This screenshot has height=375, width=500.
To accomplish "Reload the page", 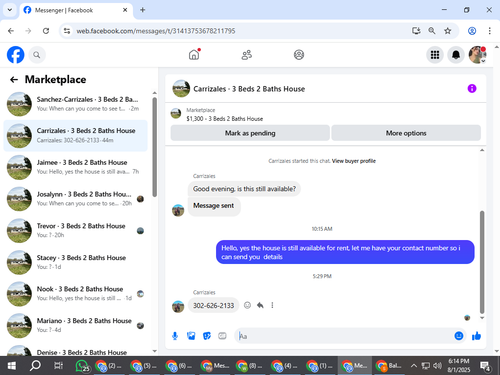I will pos(46,31).
